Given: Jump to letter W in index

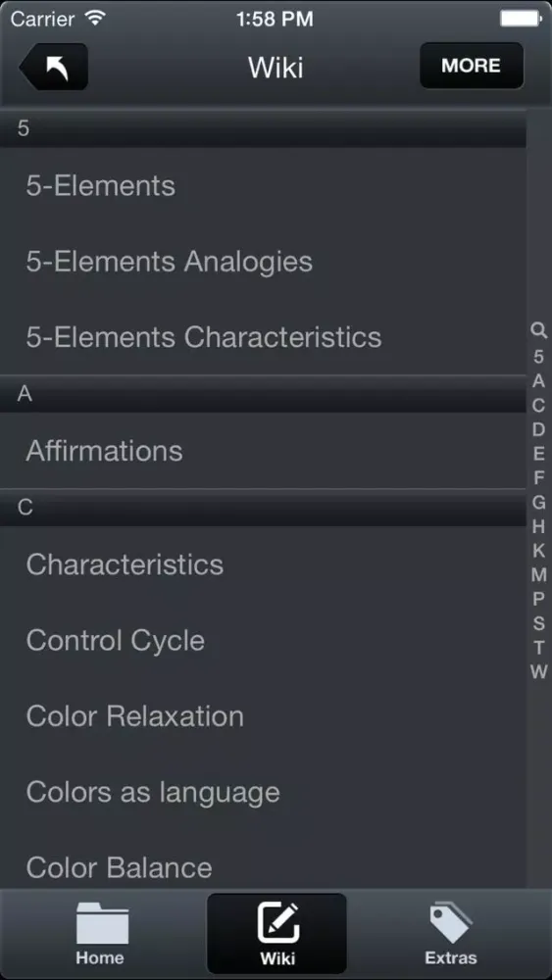Looking at the screenshot, I should point(539,672).
